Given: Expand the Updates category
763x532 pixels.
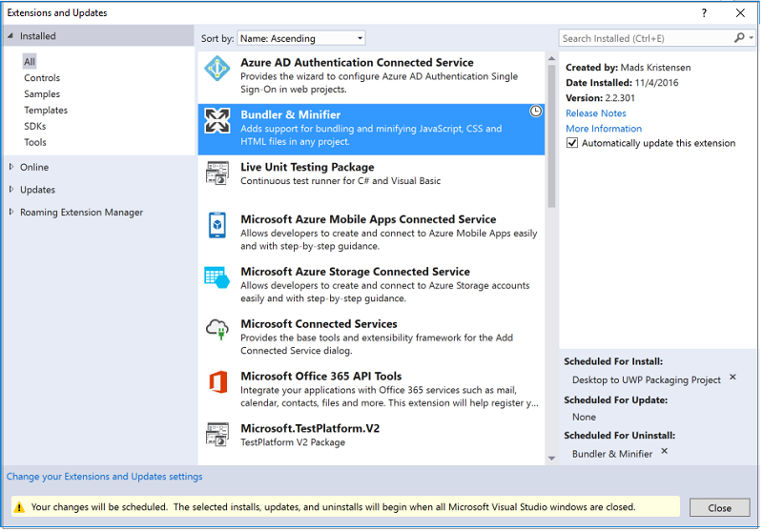Looking at the screenshot, I should pyautogui.click(x=11, y=189).
